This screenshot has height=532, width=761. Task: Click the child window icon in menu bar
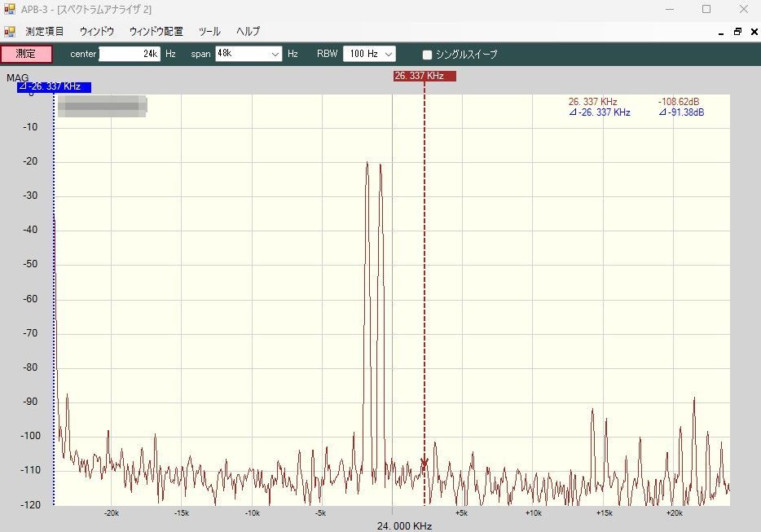click(10, 32)
